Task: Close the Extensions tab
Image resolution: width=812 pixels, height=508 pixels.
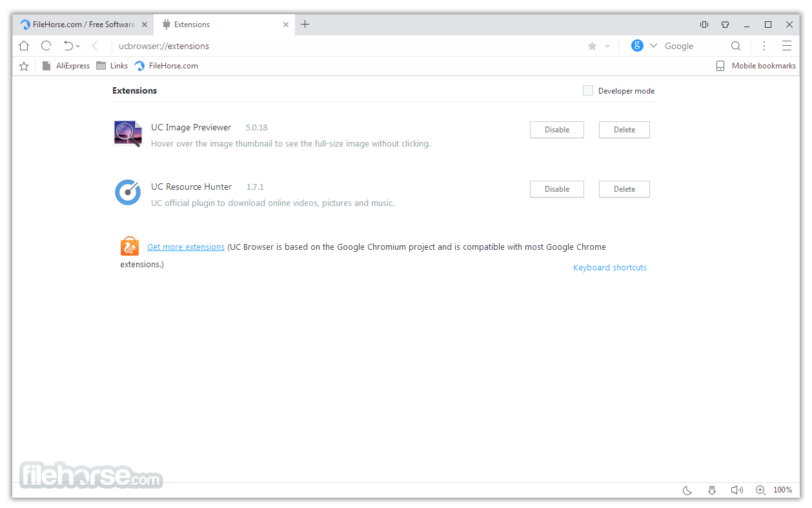Action: pos(286,25)
